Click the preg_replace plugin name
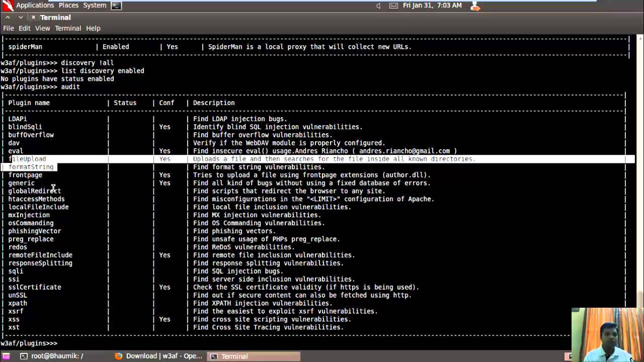 point(31,239)
